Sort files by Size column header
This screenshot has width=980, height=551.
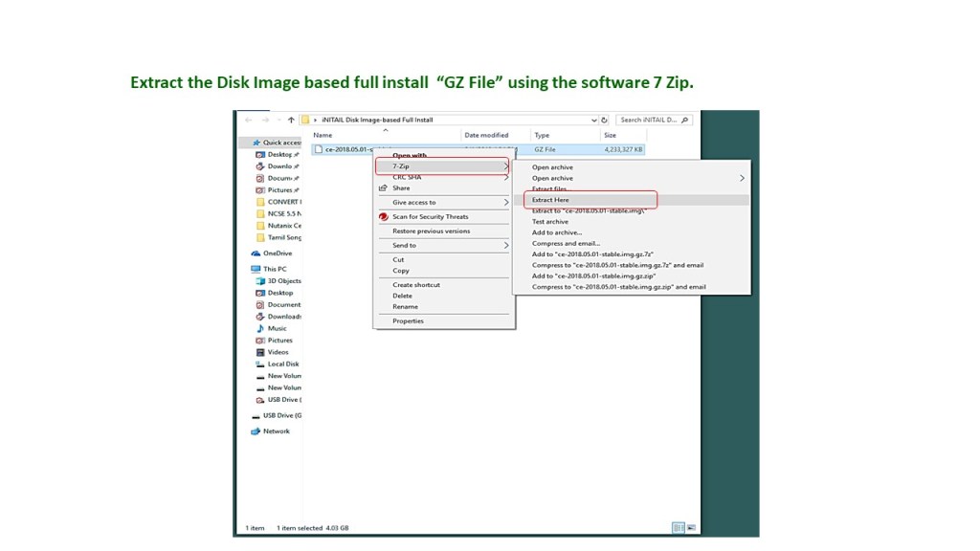(x=611, y=136)
